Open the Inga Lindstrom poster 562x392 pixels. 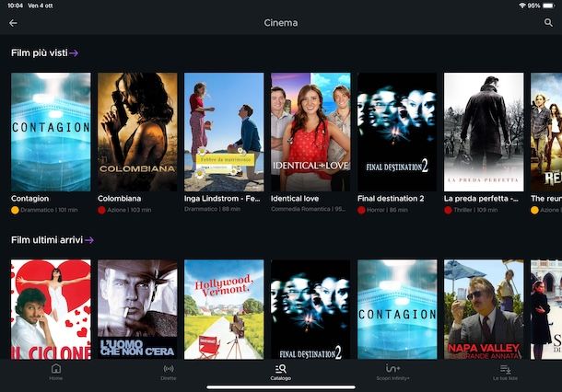[x=224, y=133]
